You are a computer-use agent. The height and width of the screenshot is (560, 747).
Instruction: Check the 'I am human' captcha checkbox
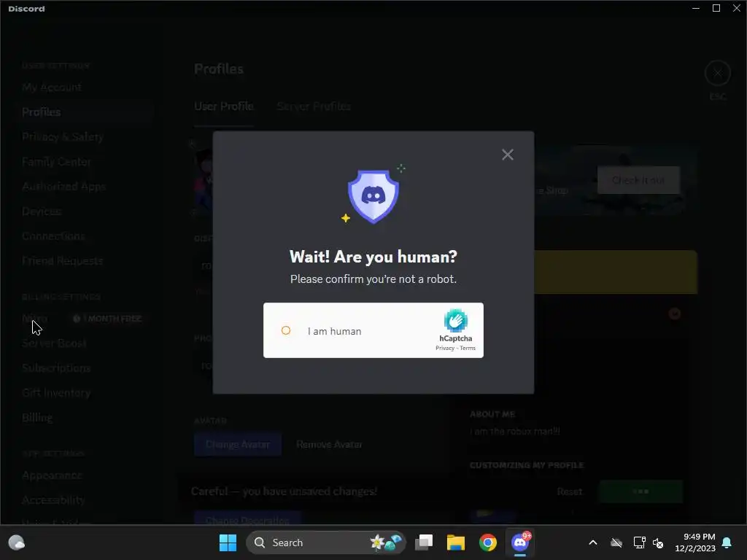click(286, 330)
